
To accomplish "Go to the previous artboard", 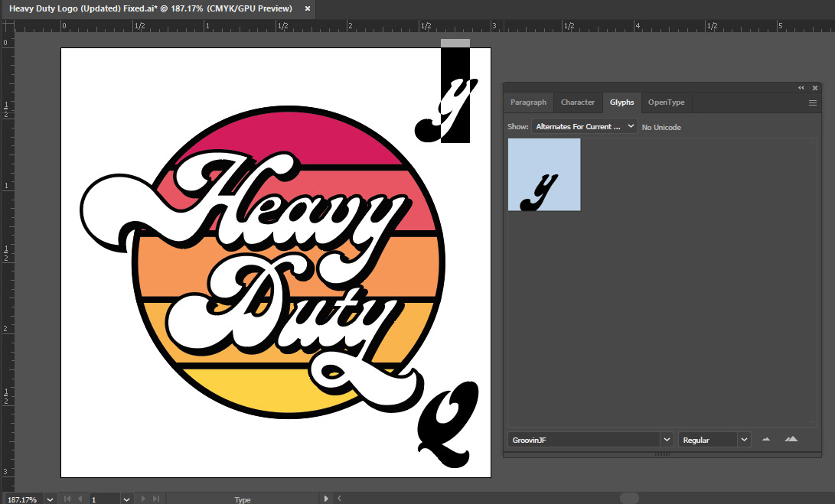I will coord(80,499).
